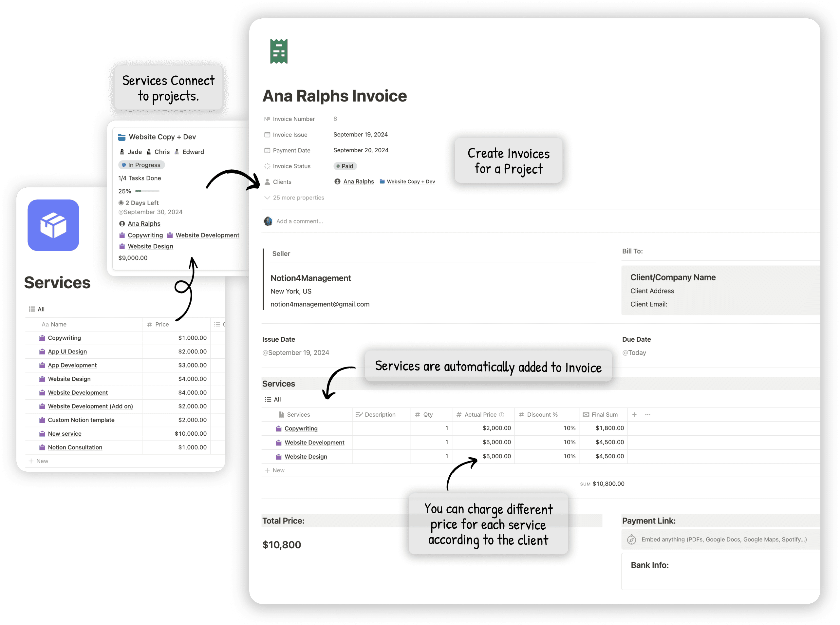Click the Embed anything payment link block
Screen dimensions: 840x625
pyautogui.click(x=721, y=540)
